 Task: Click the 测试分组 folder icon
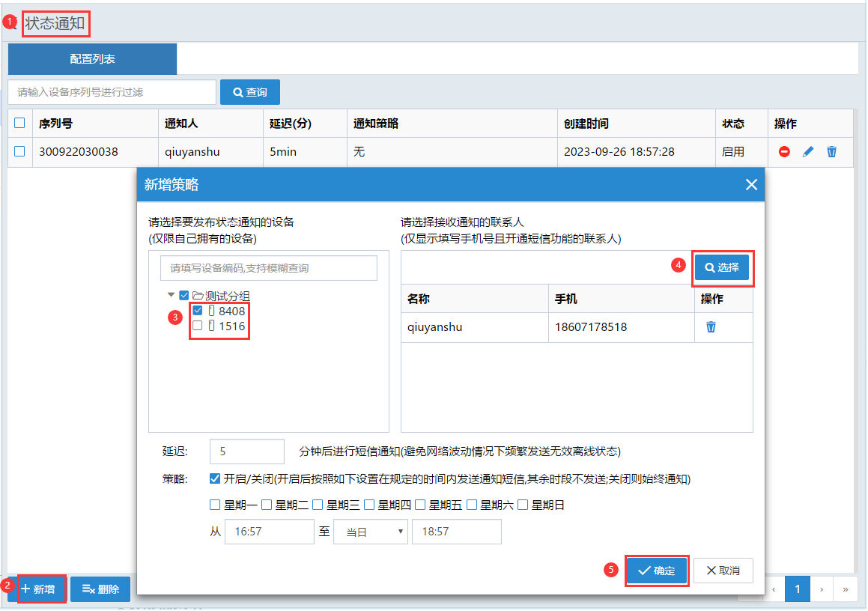pyautogui.click(x=198, y=296)
